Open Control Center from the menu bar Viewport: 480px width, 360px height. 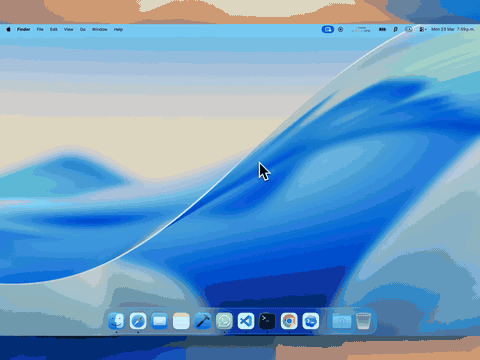[422, 29]
